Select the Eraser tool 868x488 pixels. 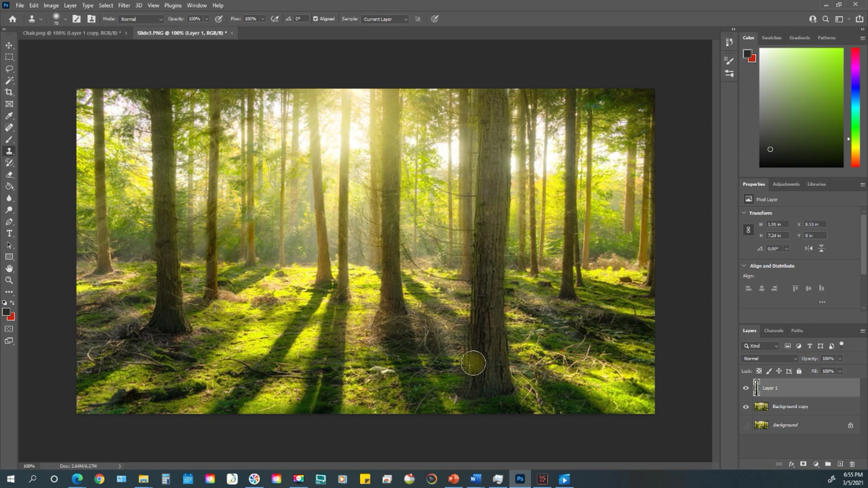(x=9, y=175)
